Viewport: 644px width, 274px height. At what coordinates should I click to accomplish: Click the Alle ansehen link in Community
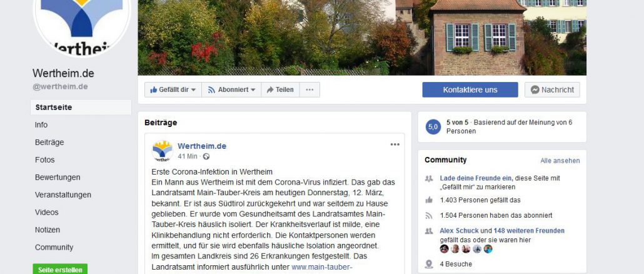[560, 161]
